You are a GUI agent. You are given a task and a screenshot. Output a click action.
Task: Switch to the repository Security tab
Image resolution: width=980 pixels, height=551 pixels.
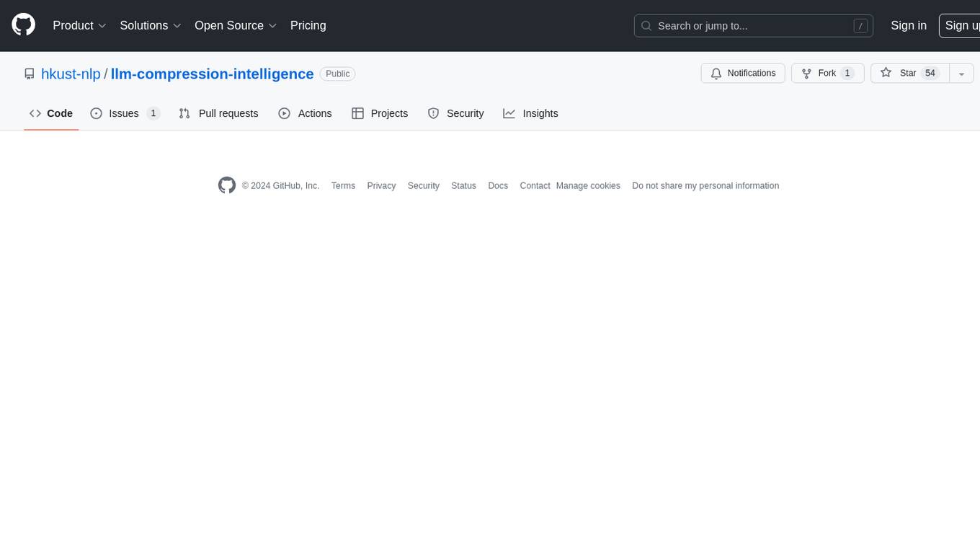tap(455, 113)
